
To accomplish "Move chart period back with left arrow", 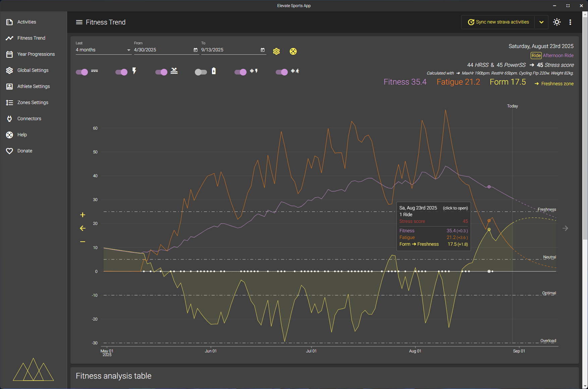I will pos(83,228).
